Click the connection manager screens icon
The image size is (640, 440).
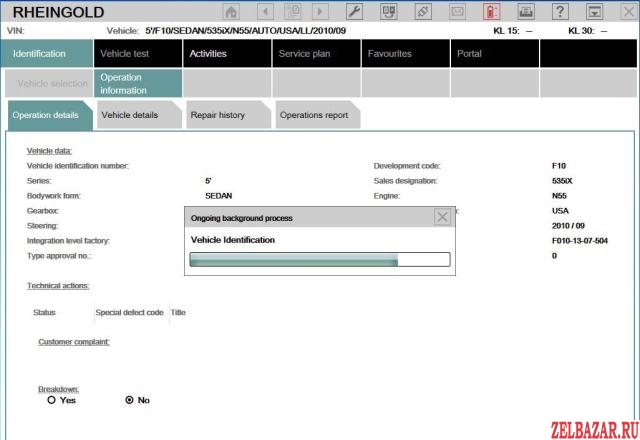pos(389,11)
